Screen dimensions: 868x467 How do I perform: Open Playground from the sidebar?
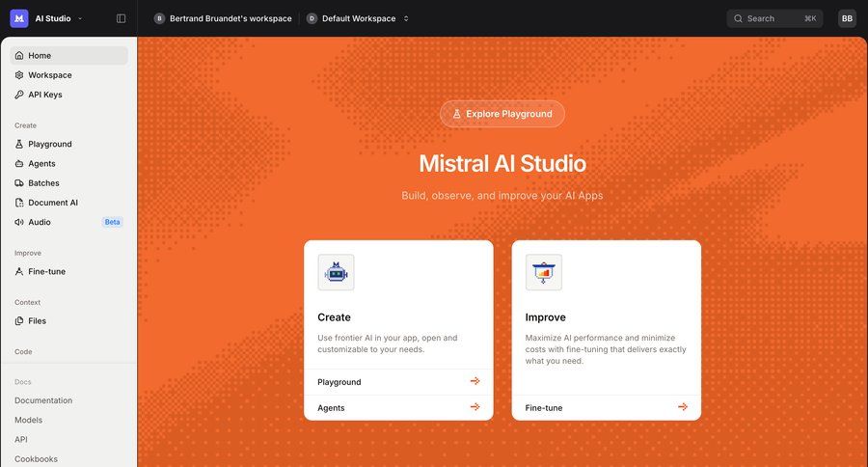[68, 144]
